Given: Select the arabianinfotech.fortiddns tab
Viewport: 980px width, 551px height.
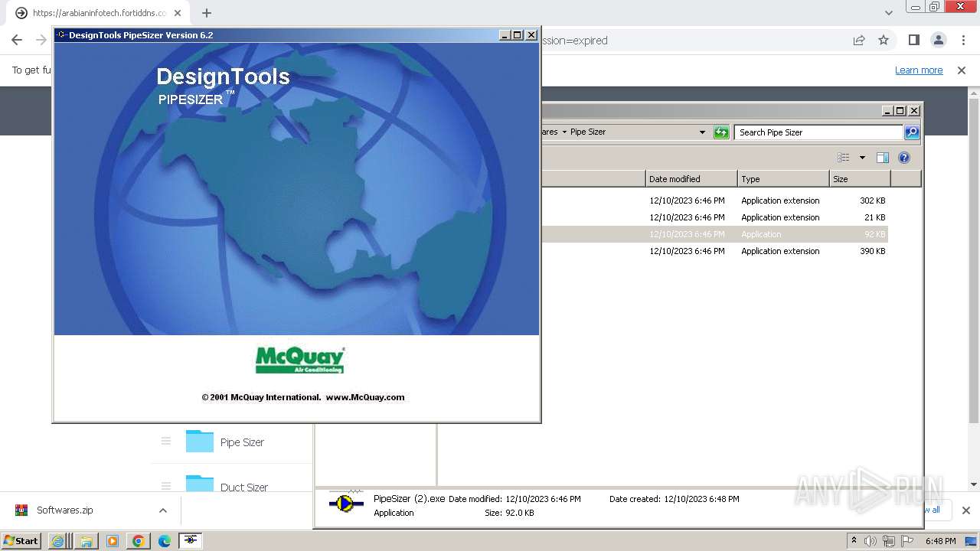Looking at the screenshot, I should tap(100, 13).
